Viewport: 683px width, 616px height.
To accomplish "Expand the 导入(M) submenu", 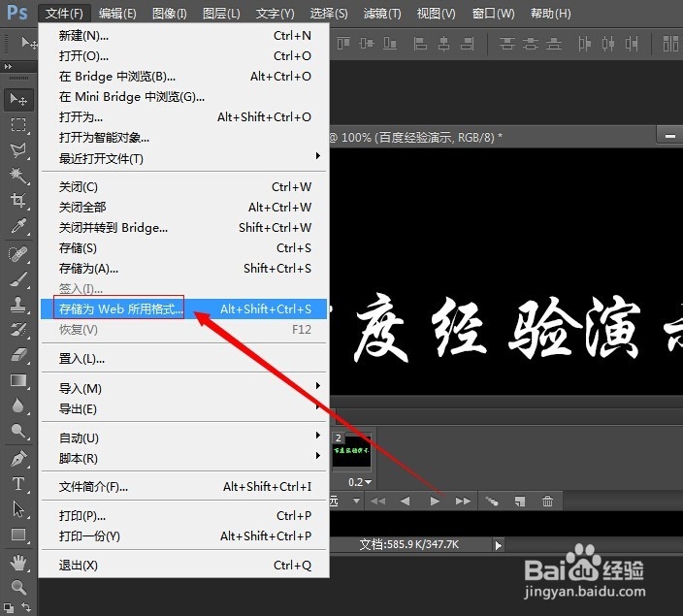I will (x=183, y=388).
